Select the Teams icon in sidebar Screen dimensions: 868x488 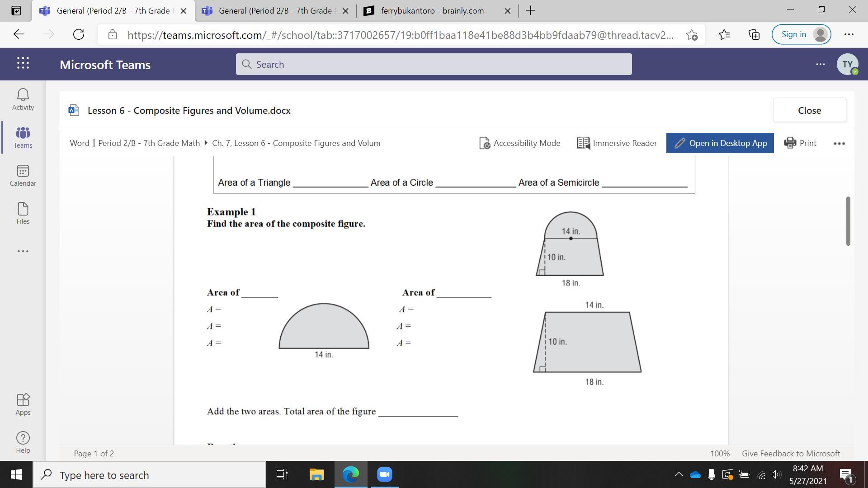click(x=23, y=137)
